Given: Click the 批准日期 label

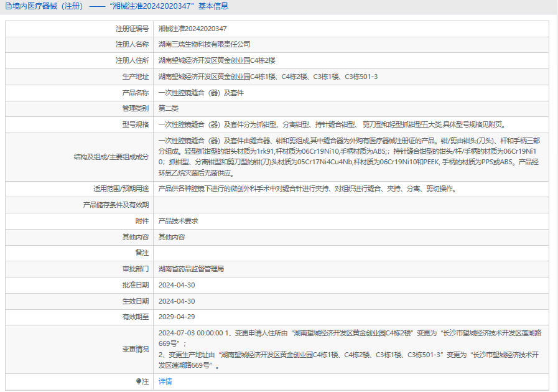Looking at the screenshot, I should pyautogui.click(x=136, y=285).
